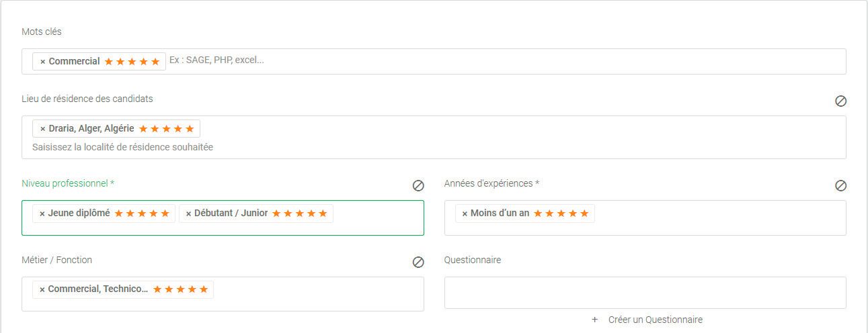Click the disable icon for Lieu de résidence

click(840, 101)
